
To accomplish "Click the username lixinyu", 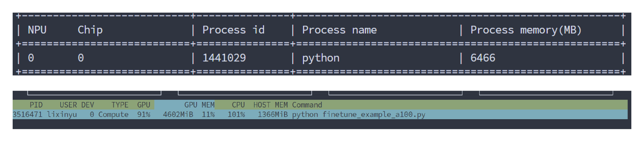I will tap(62, 115).
